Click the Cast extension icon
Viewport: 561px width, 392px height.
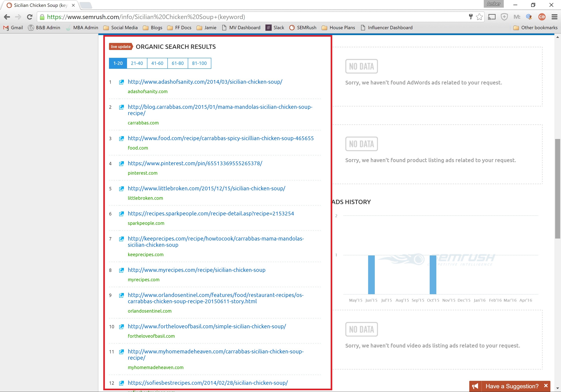(492, 17)
